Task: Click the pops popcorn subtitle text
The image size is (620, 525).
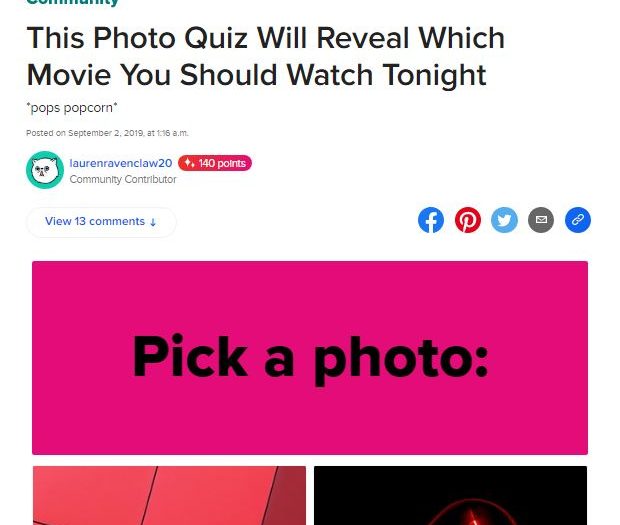Action: point(72,108)
